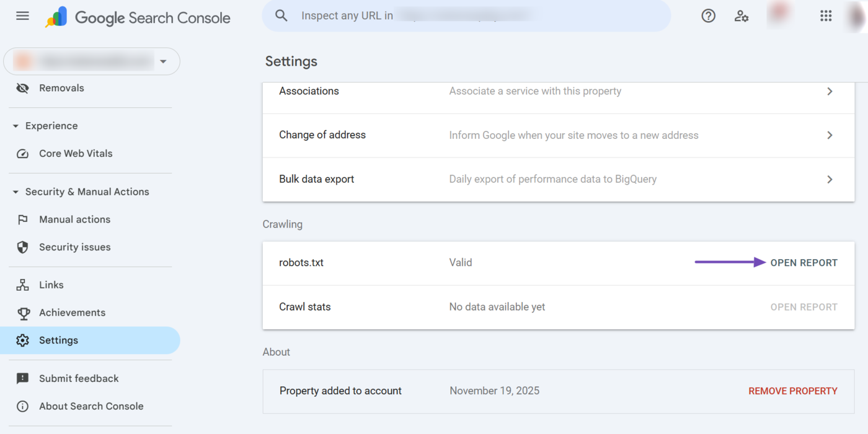Viewport: 868px width, 434px height.
Task: Click REMOVE PROPERTY
Action: (793, 391)
